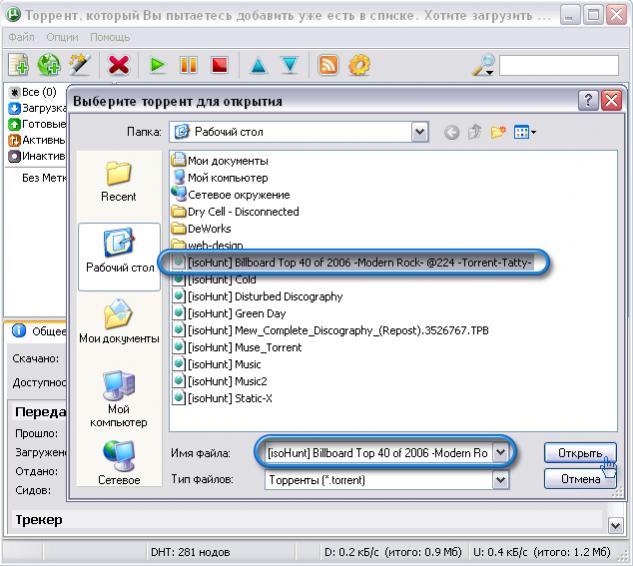Open the Preferences gear icon
Screen dimensions: 633x566
358,65
